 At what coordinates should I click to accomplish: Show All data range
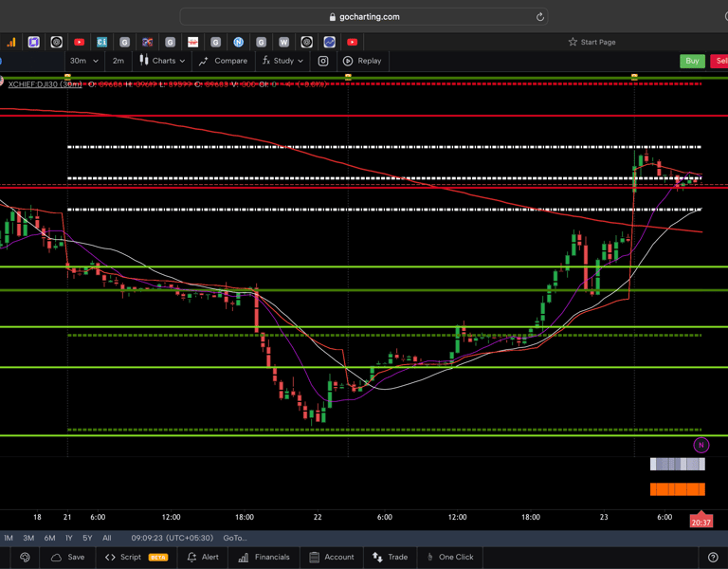[x=107, y=538]
